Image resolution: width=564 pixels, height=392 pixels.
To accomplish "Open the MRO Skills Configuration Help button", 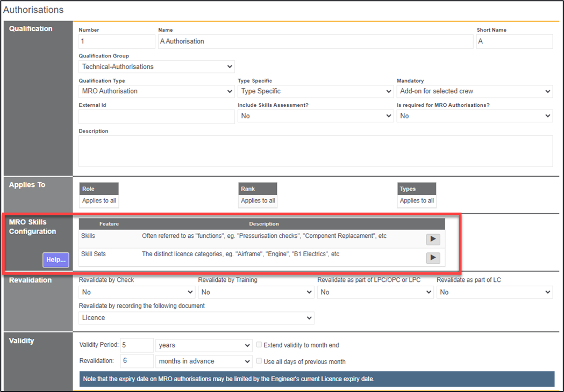I will [x=56, y=260].
